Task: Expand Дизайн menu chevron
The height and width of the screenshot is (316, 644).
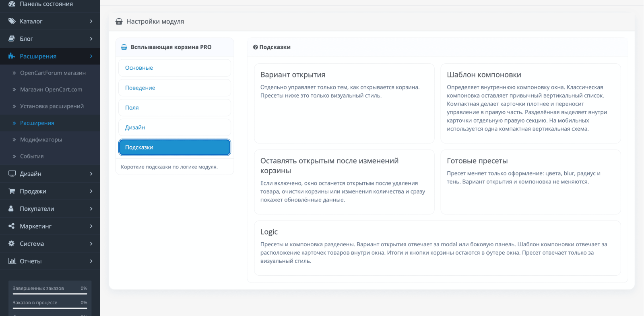Action: tap(91, 174)
